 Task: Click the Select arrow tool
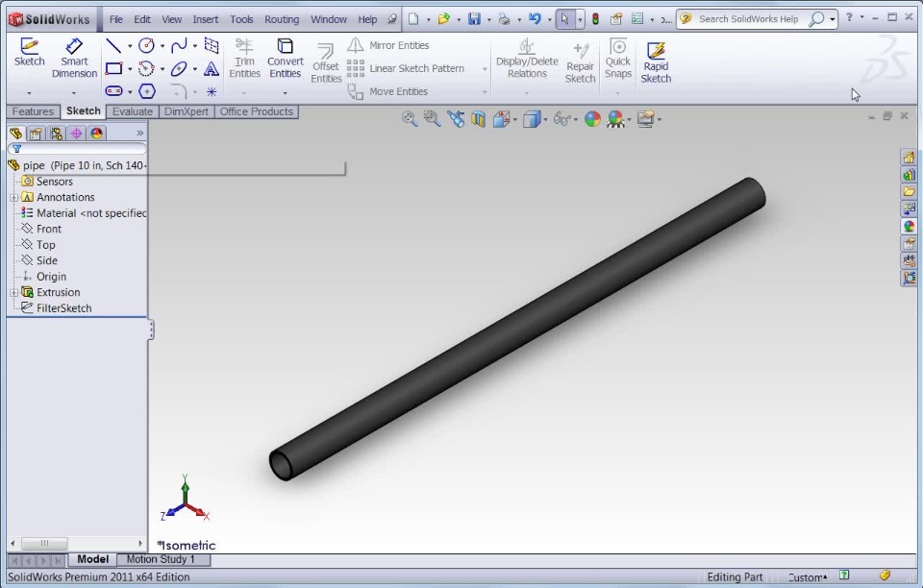(x=565, y=19)
